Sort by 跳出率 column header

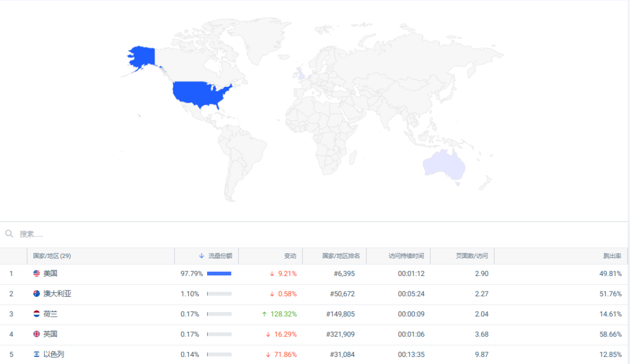(612, 256)
